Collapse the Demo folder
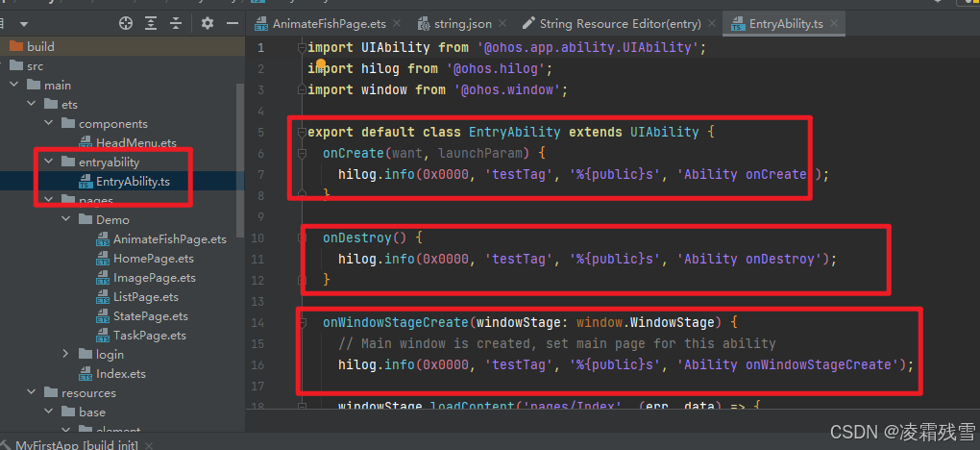 pos(66,219)
